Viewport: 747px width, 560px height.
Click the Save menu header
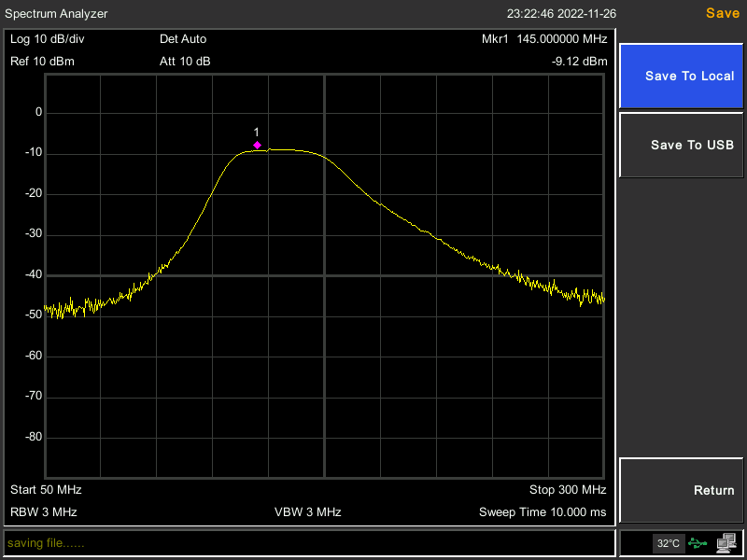click(722, 13)
